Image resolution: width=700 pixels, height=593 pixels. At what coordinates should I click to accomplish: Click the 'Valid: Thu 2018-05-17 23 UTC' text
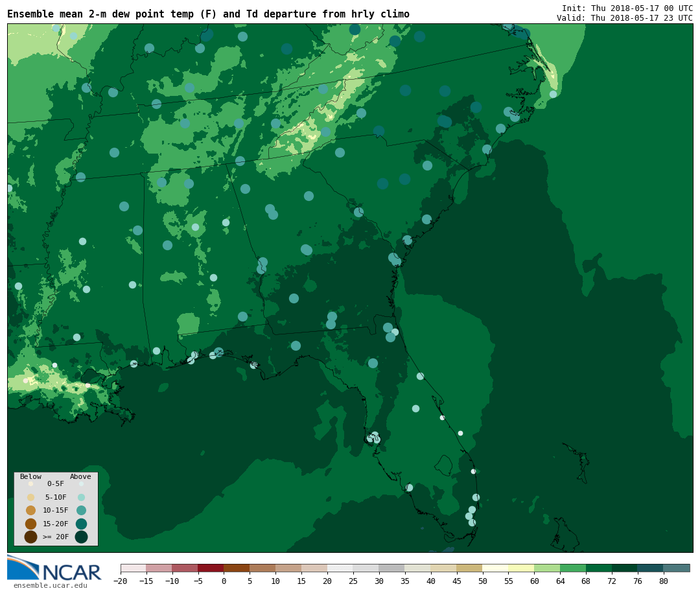(x=625, y=18)
